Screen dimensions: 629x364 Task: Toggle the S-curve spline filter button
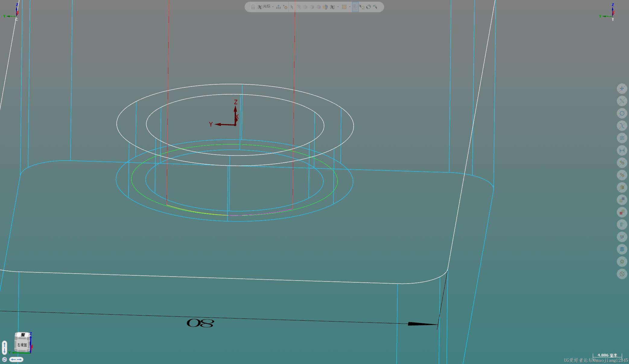pyautogui.click(x=622, y=126)
